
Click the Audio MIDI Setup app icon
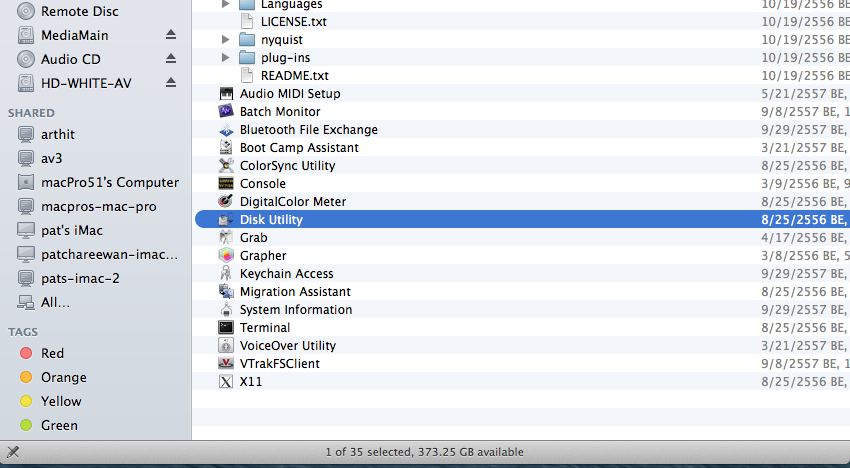226,94
